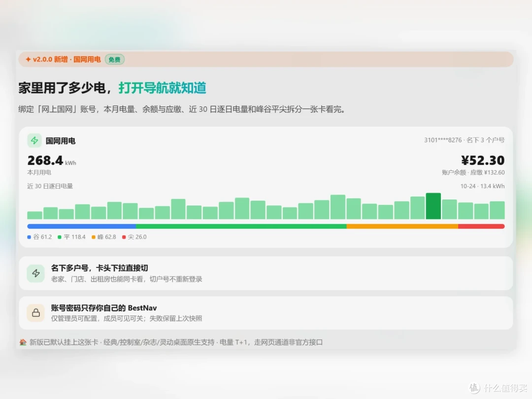The image size is (532, 399).
Task: Click the v2.0.0 新增 · 国网用电 banner text
Action: [x=67, y=60]
